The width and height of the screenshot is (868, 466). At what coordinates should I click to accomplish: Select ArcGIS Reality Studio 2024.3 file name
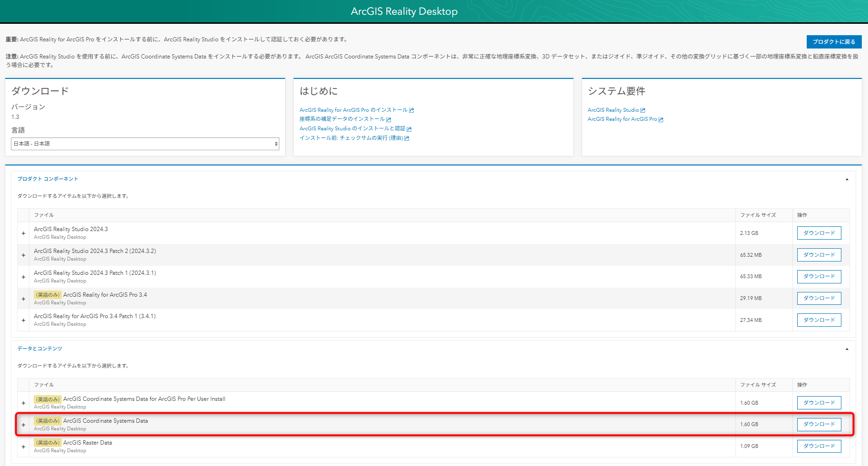[x=71, y=229]
